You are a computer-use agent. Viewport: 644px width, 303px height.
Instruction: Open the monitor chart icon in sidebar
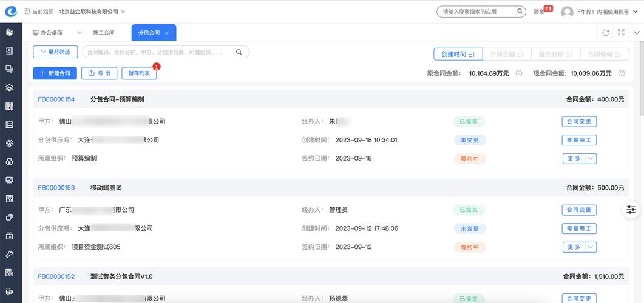pyautogui.click(x=9, y=180)
